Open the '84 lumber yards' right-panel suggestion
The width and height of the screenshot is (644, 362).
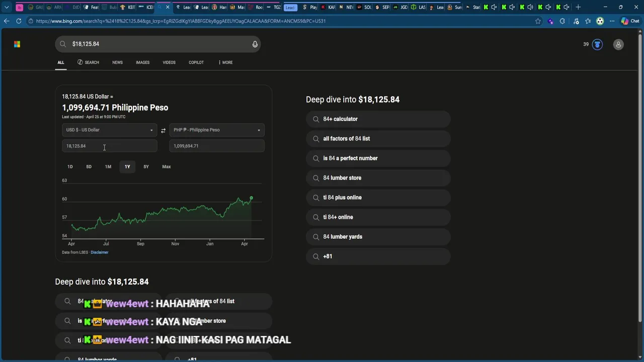coord(378,237)
